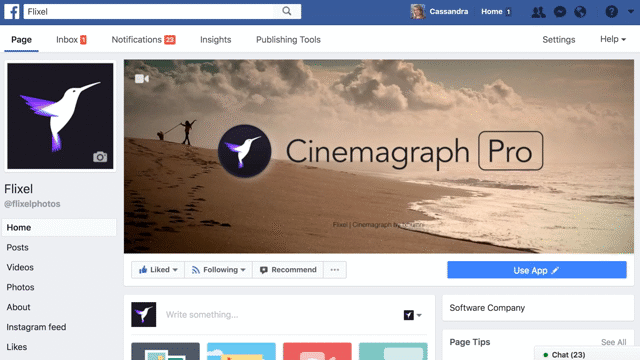Screen dimensions: 640x360
Task: Open the Insights tab
Action: [x=216, y=40]
